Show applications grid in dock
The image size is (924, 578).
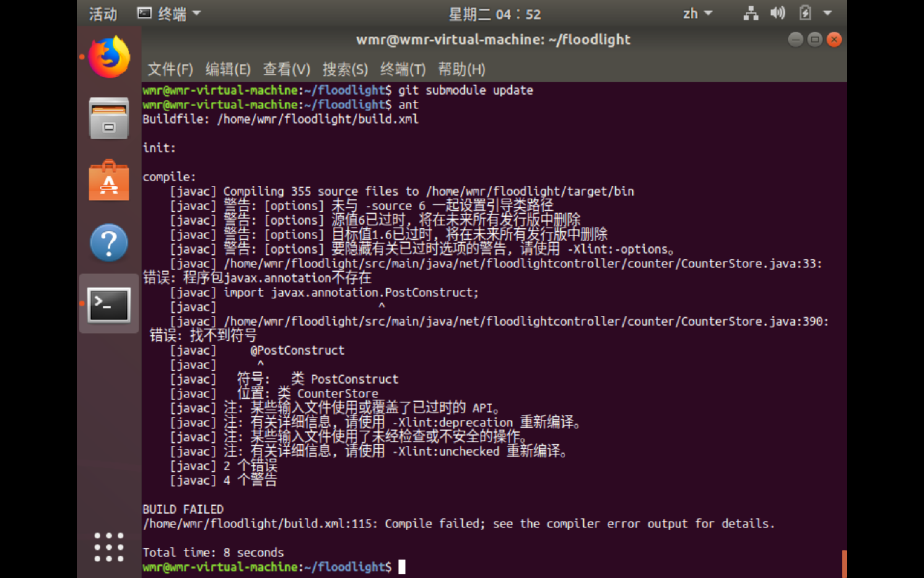pos(109,547)
